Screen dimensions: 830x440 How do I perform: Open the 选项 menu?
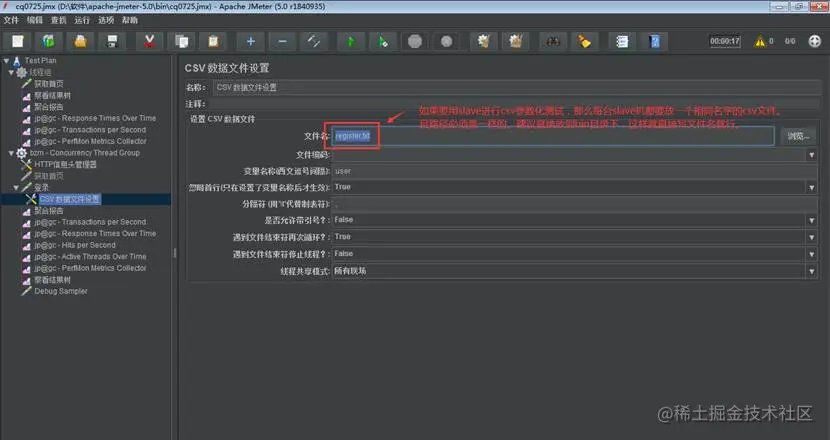coord(106,20)
